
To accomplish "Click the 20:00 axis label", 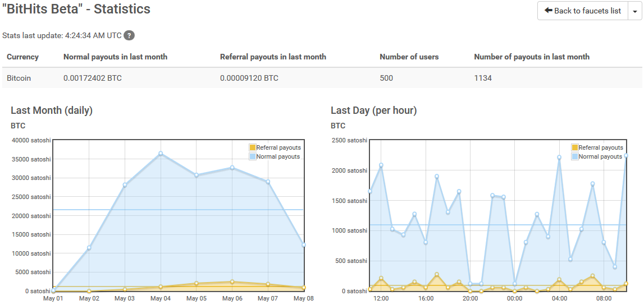I will [471, 298].
